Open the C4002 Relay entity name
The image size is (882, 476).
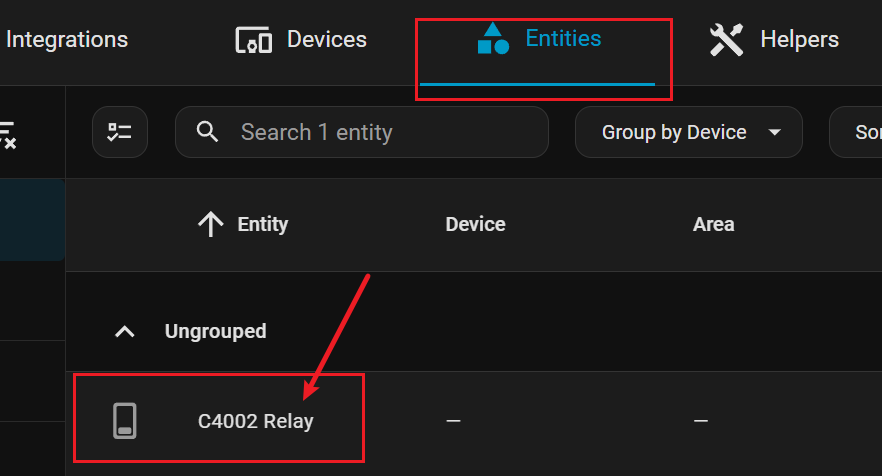(255, 421)
